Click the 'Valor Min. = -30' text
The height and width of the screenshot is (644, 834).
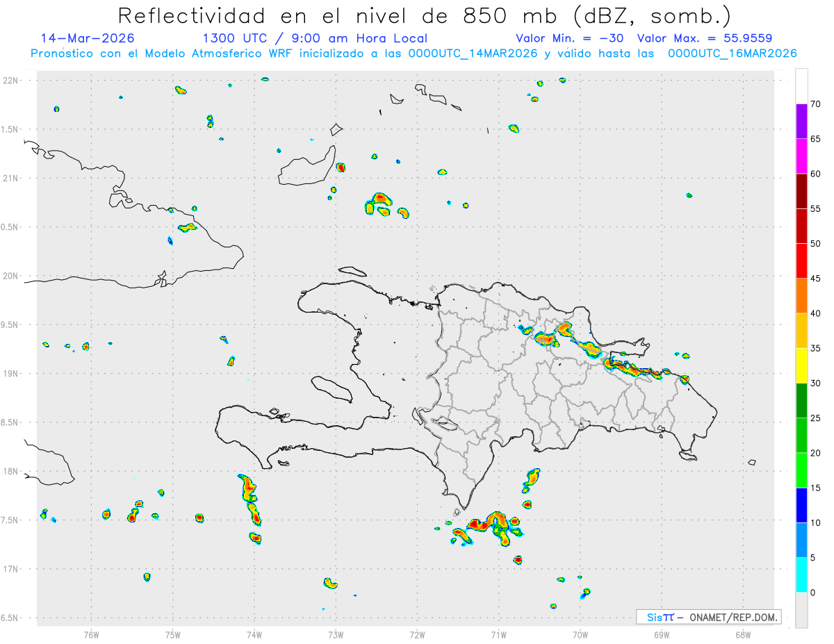(x=569, y=38)
